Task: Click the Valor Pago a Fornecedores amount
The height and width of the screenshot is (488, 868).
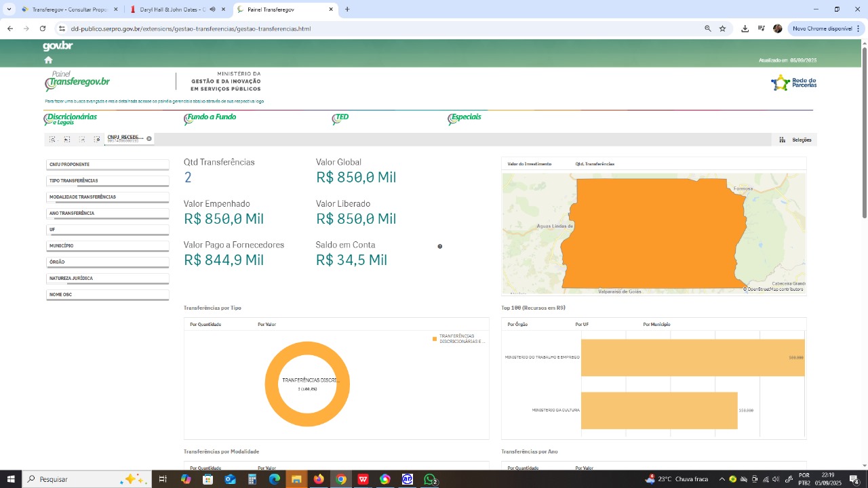Action: click(224, 260)
